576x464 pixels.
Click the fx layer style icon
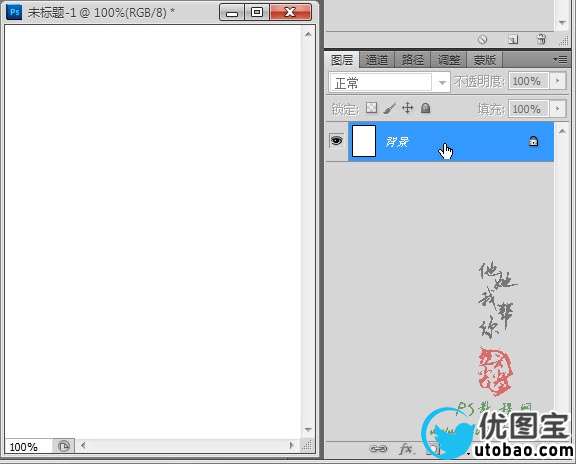point(406,449)
